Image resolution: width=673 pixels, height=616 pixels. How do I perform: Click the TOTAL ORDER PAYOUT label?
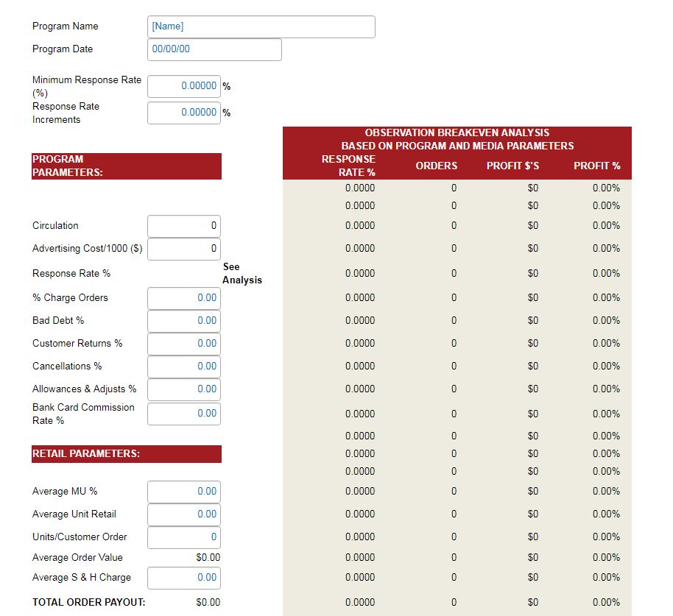89,602
